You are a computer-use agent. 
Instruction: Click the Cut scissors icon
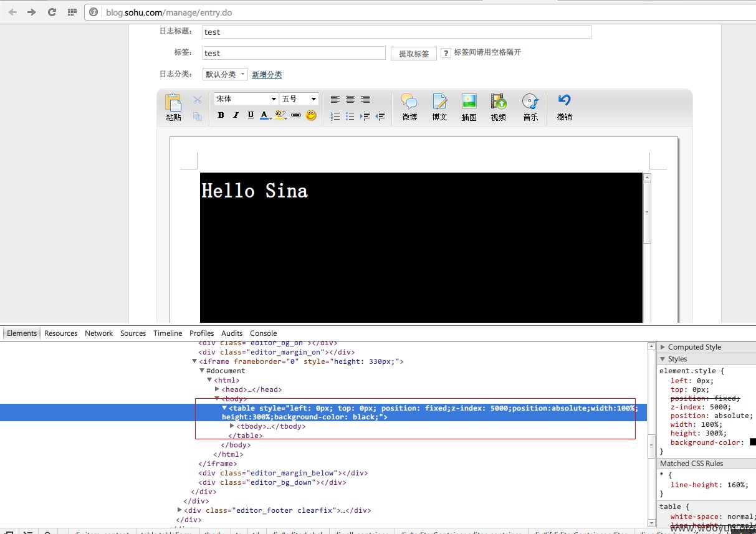click(x=198, y=100)
